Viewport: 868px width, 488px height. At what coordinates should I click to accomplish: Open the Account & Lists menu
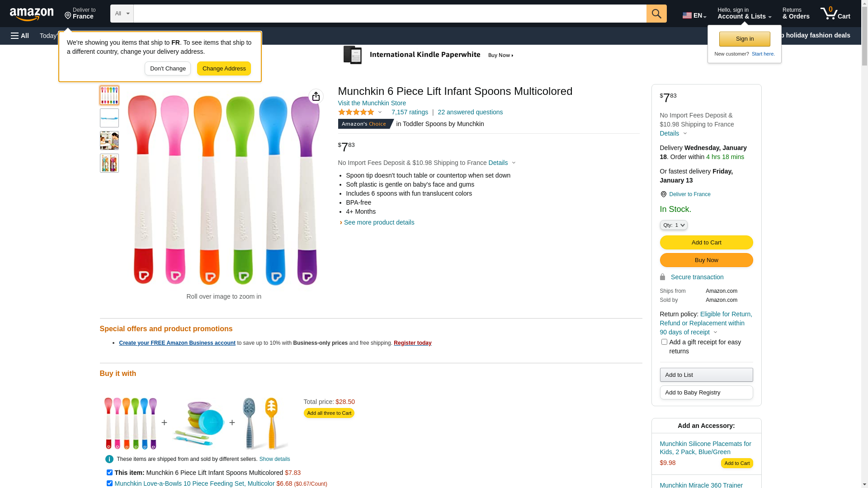(744, 14)
